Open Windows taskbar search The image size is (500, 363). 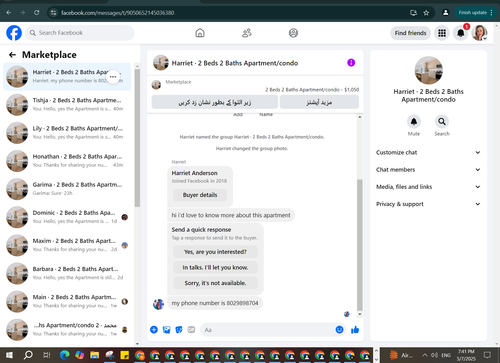(x=28, y=355)
